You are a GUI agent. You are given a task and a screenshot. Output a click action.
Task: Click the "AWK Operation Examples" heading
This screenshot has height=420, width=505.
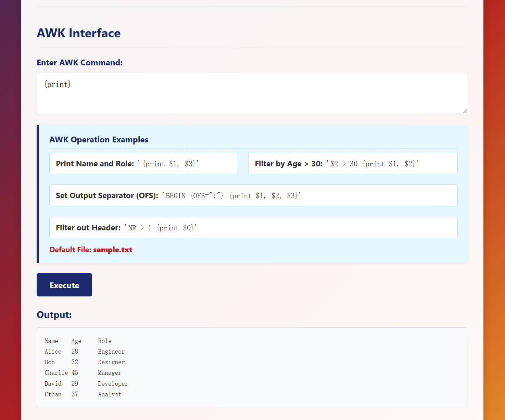(x=99, y=140)
